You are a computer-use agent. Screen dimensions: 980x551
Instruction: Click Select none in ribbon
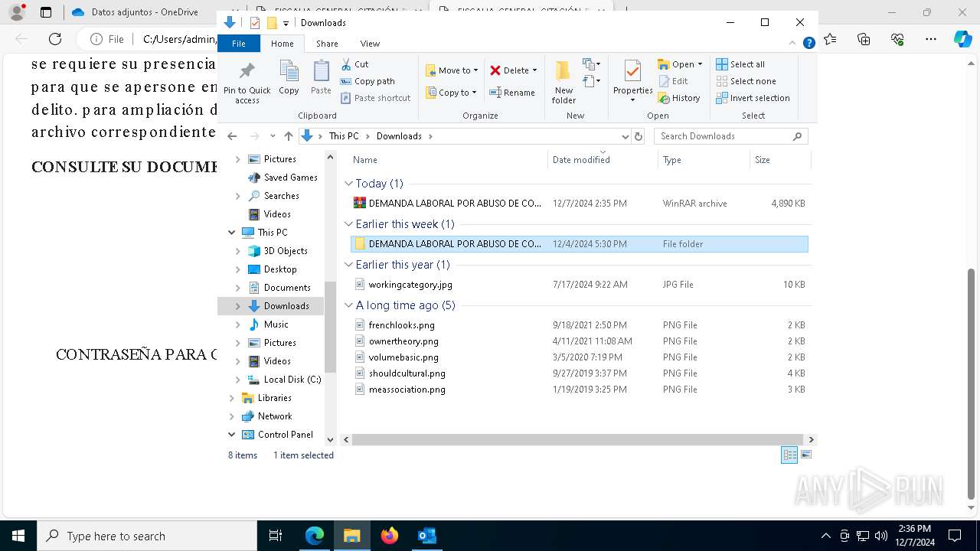click(x=746, y=81)
